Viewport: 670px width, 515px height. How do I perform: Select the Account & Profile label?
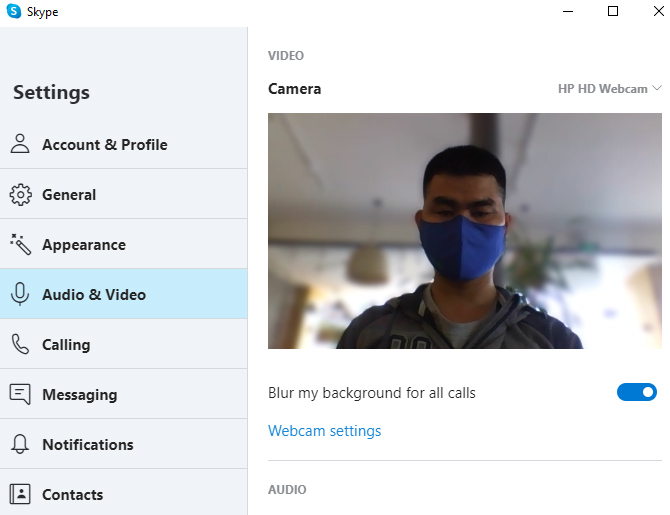pos(104,144)
